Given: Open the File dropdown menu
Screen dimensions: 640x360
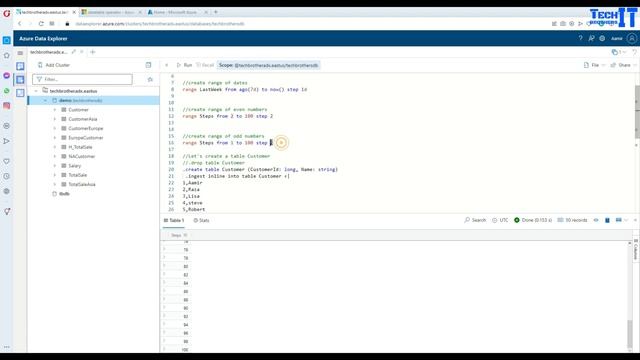Looking at the screenshot, I should click(594, 65).
